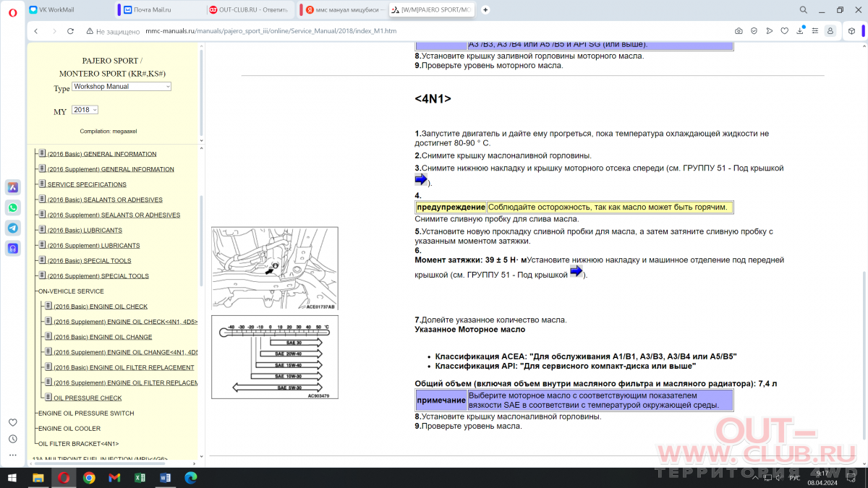The height and width of the screenshot is (488, 868).
Task: Open the search tabs magnifier icon
Action: (804, 10)
